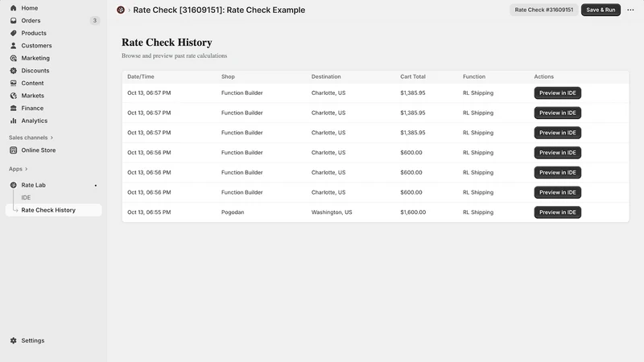This screenshot has height=362, width=644.
Task: Click the Shop column header
Action: click(228, 76)
